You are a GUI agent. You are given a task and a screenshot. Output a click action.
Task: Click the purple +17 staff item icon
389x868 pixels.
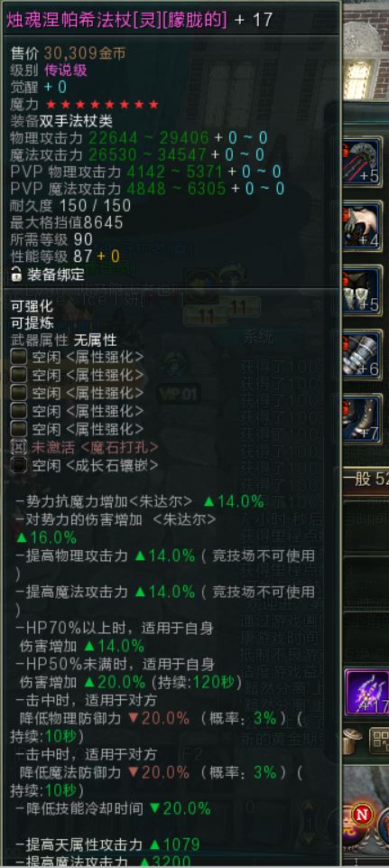[x=367, y=693]
